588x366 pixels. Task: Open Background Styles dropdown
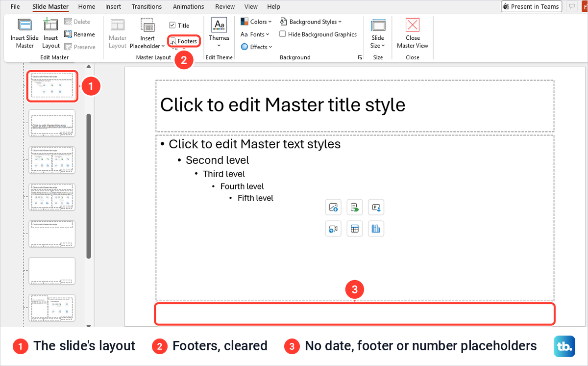[311, 22]
